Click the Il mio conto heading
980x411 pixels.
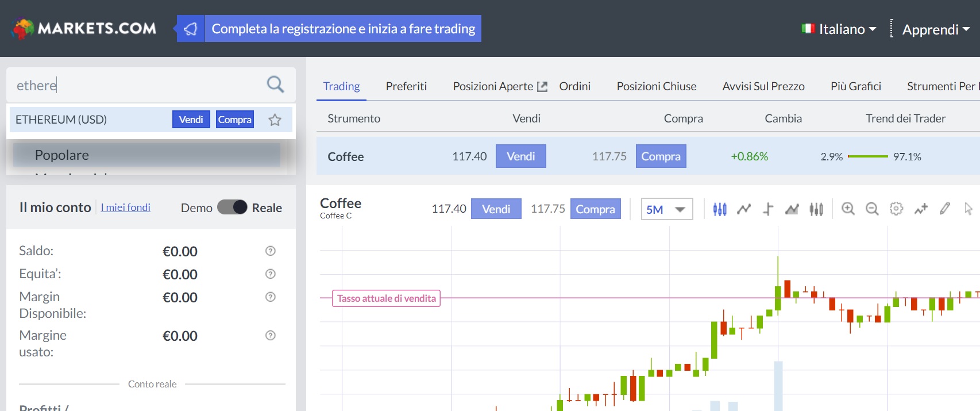pos(55,208)
